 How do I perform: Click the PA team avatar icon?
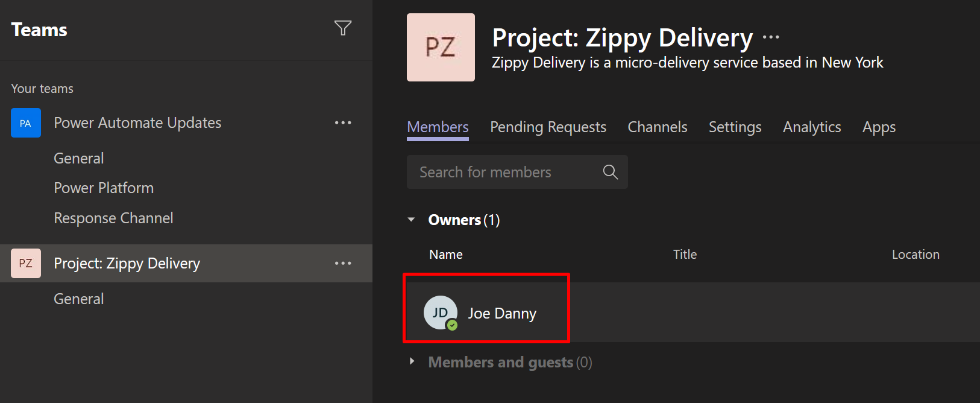(x=26, y=123)
